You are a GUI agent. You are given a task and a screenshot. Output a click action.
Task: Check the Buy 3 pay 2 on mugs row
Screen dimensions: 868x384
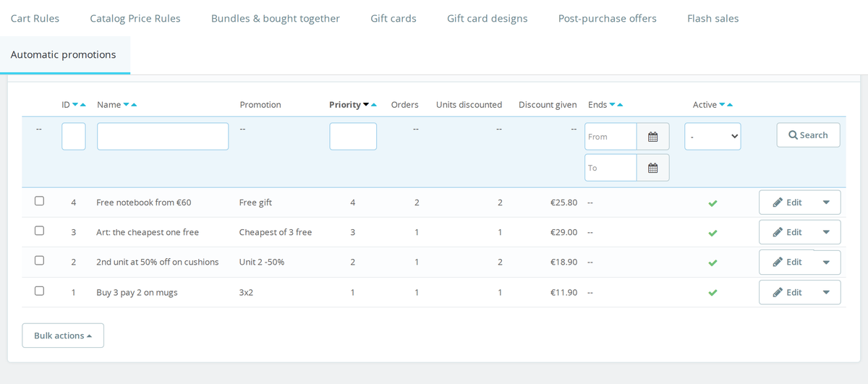point(39,291)
